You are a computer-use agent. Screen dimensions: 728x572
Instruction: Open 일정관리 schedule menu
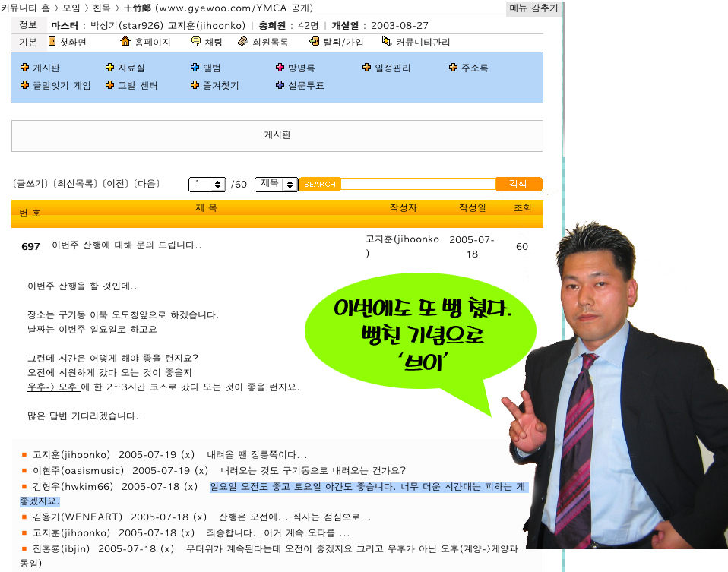[392, 68]
